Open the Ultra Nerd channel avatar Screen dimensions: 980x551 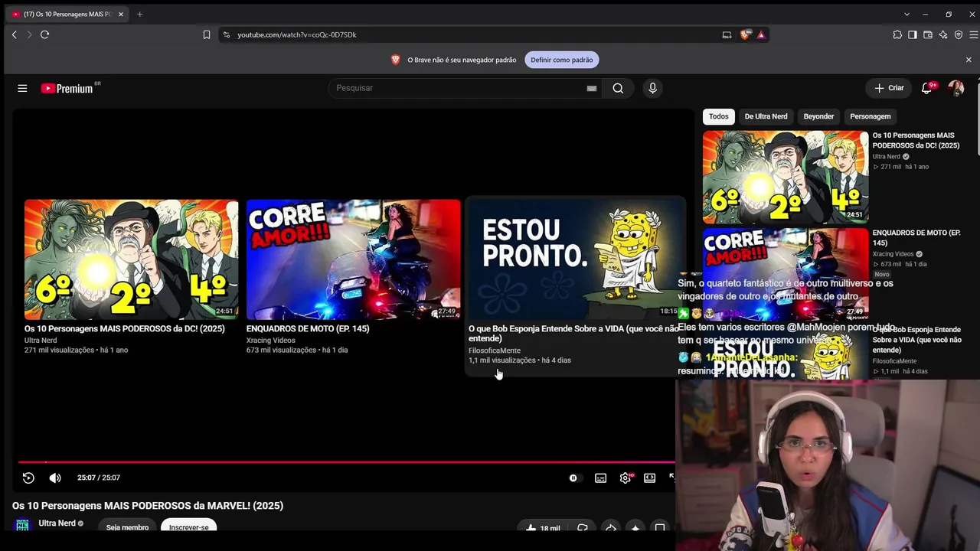22,525
